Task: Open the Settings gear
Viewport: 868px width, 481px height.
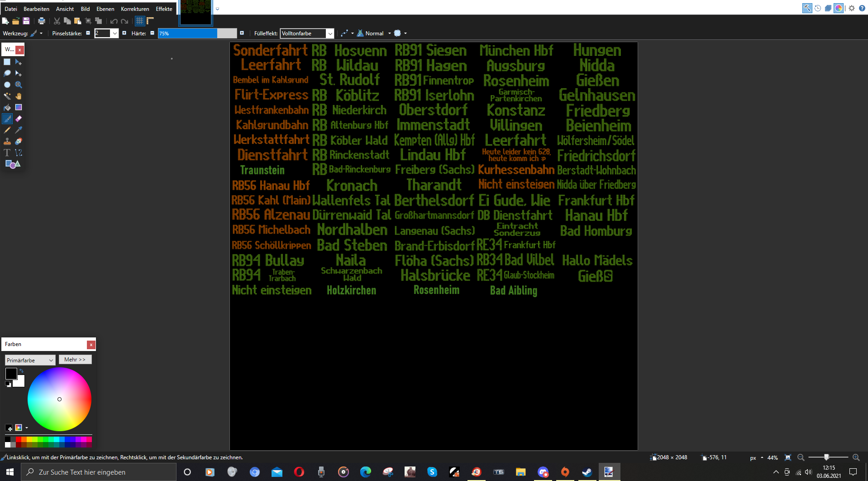Action: pos(851,8)
